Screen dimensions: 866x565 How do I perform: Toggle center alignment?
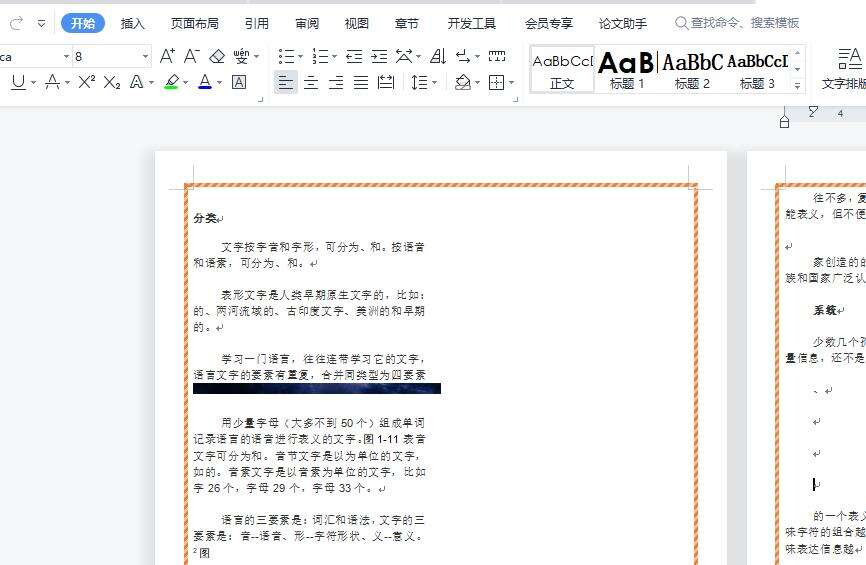click(311, 82)
